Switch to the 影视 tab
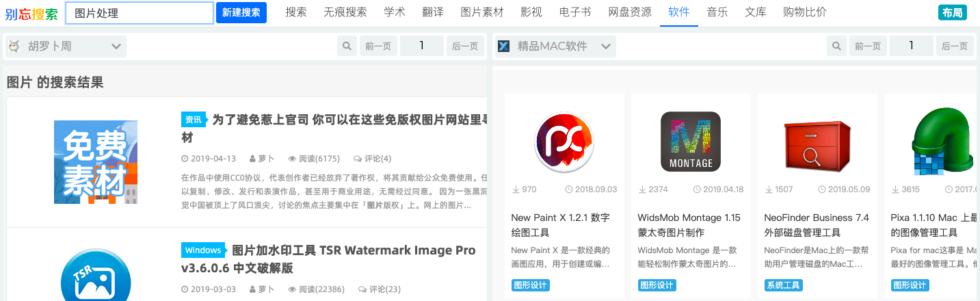The width and height of the screenshot is (980, 301). [x=531, y=12]
